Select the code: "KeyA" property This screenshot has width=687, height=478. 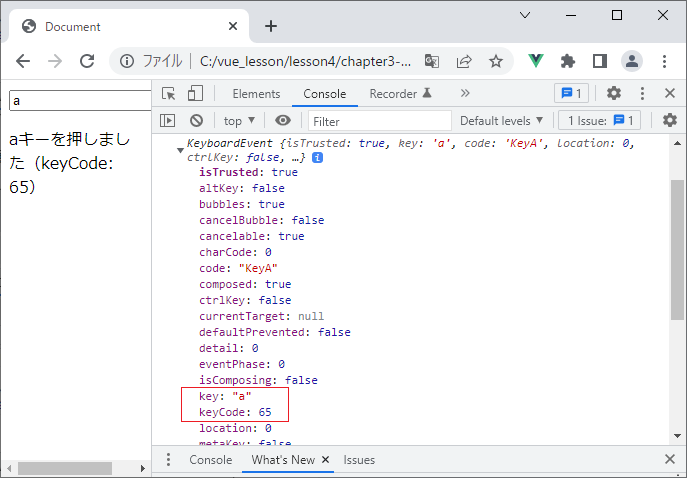click(x=238, y=268)
